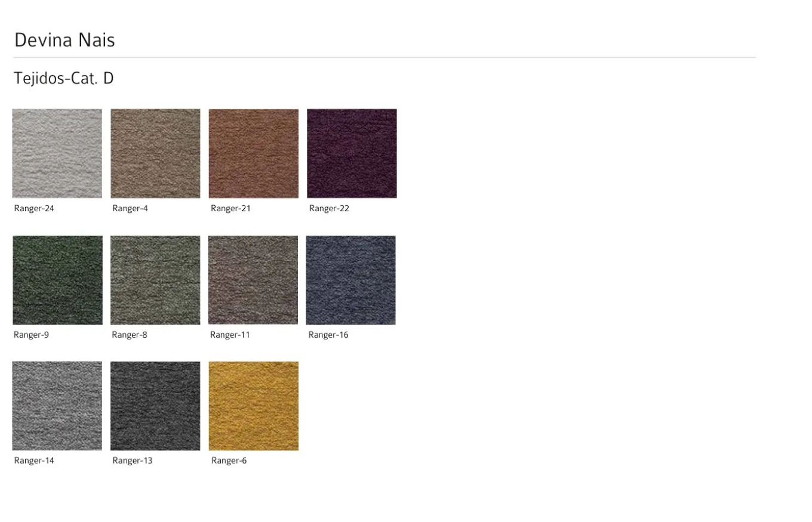
Task: Choose the Ranger-6 mustard yellow swatch
Action: pos(253,406)
